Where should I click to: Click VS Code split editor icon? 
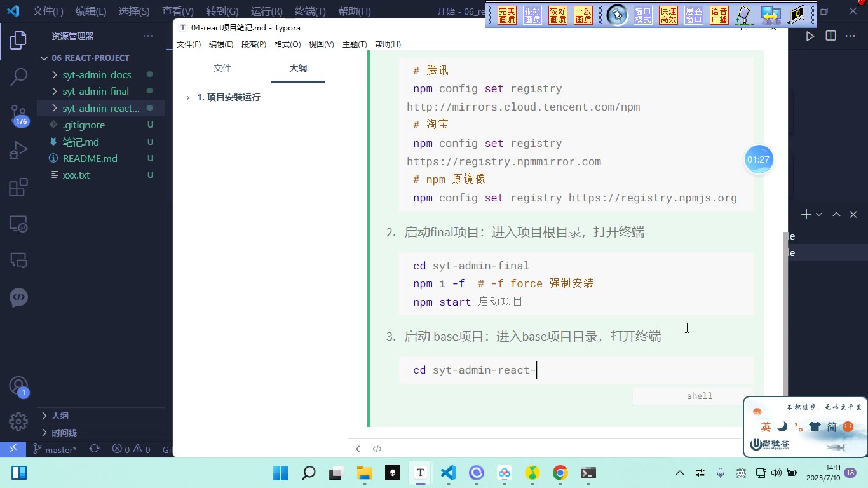[x=831, y=36]
